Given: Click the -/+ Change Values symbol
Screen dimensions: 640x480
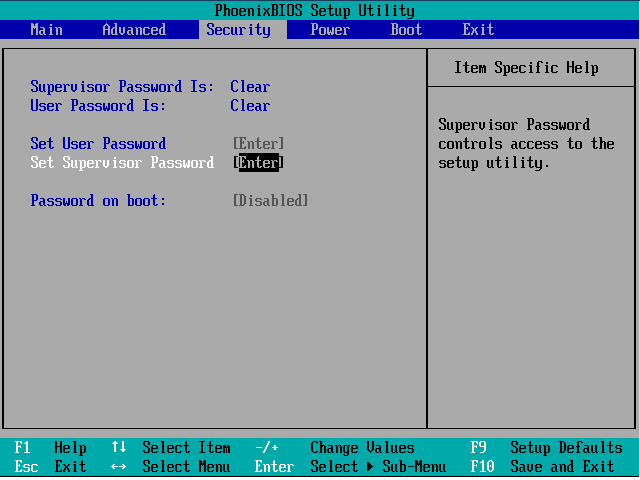Looking at the screenshot, I should coord(267,448).
